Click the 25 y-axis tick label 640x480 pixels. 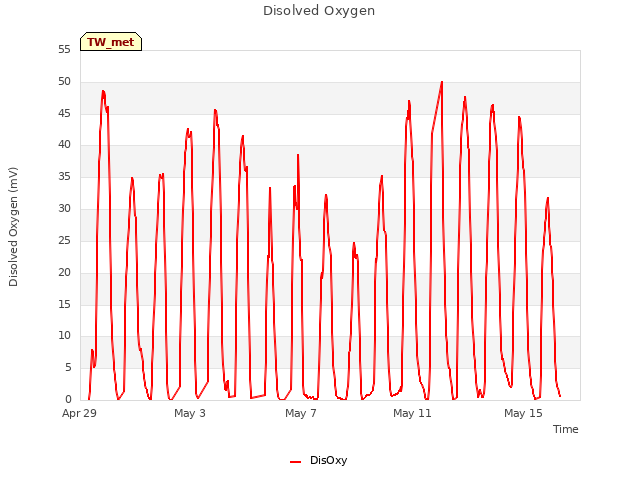coord(64,240)
